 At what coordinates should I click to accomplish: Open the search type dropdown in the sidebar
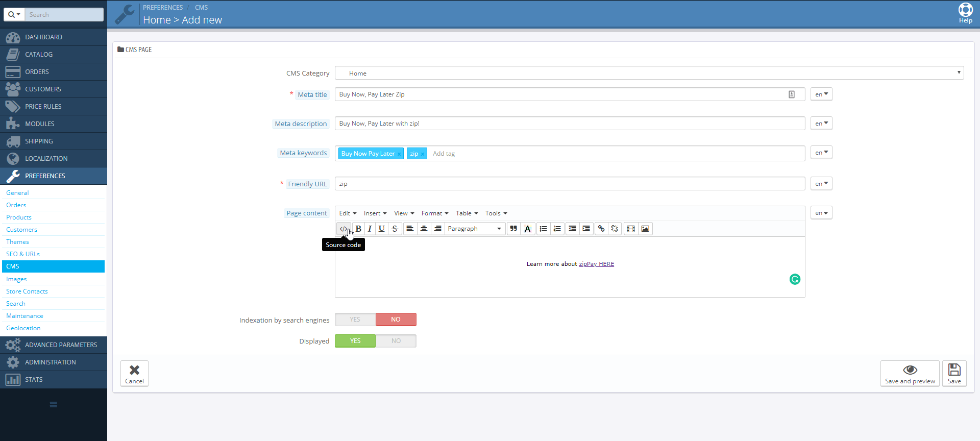14,14
